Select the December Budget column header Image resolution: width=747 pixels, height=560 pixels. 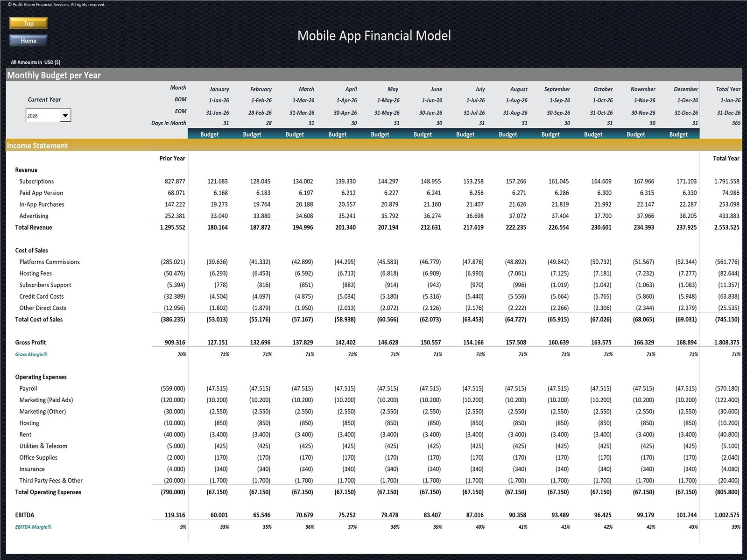678,134
